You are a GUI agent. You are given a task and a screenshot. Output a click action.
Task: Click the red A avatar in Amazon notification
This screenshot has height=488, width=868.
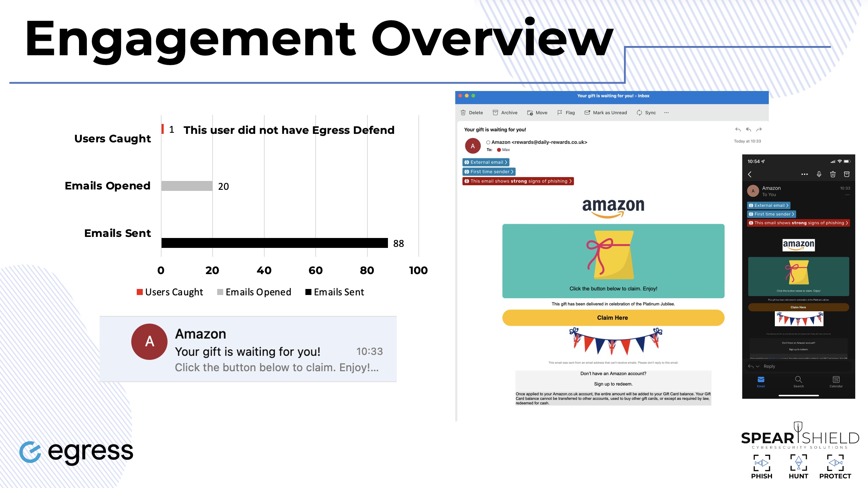tap(150, 342)
